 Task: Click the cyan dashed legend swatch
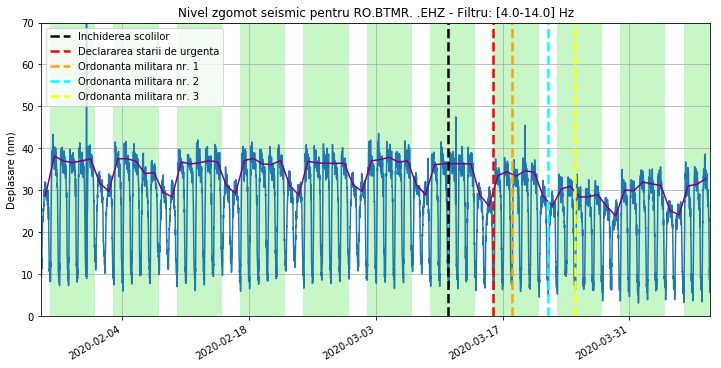tap(61, 82)
